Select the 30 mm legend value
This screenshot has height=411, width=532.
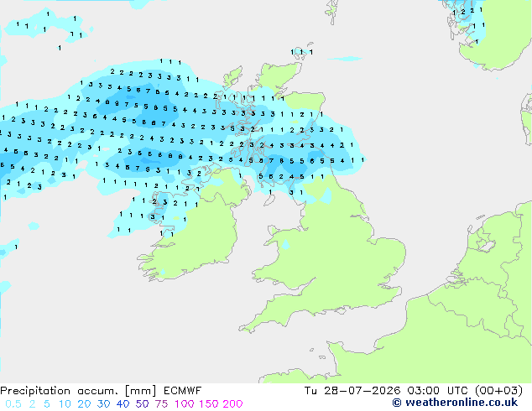click(x=103, y=404)
